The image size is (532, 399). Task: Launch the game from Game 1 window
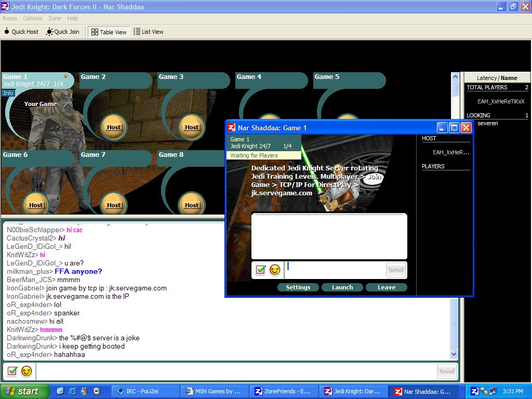tap(342, 287)
